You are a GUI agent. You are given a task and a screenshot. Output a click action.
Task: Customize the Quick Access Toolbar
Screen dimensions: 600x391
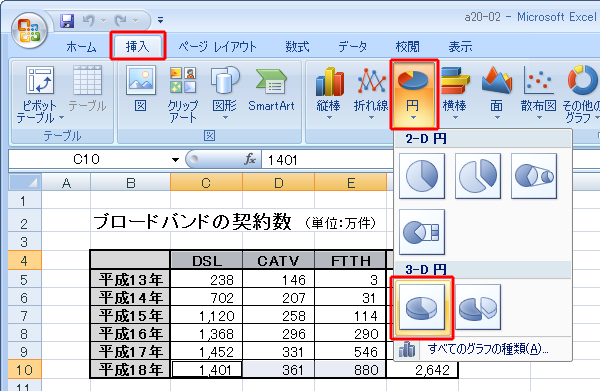tap(161, 20)
